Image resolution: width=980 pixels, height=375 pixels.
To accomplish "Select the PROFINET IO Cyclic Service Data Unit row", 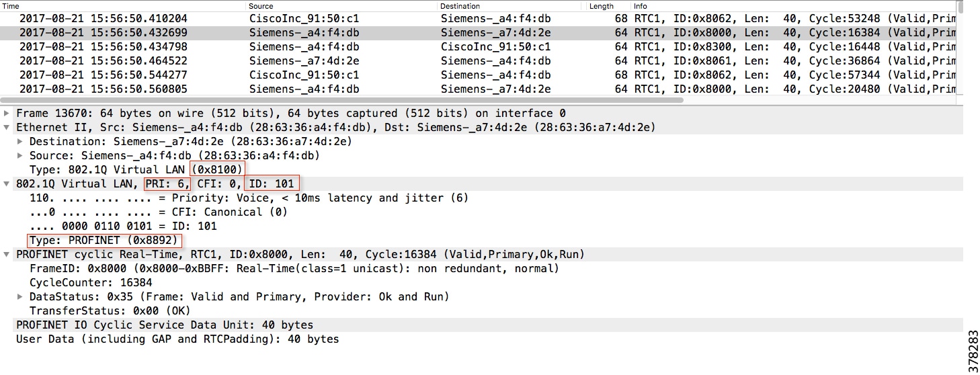I will 482,325.
